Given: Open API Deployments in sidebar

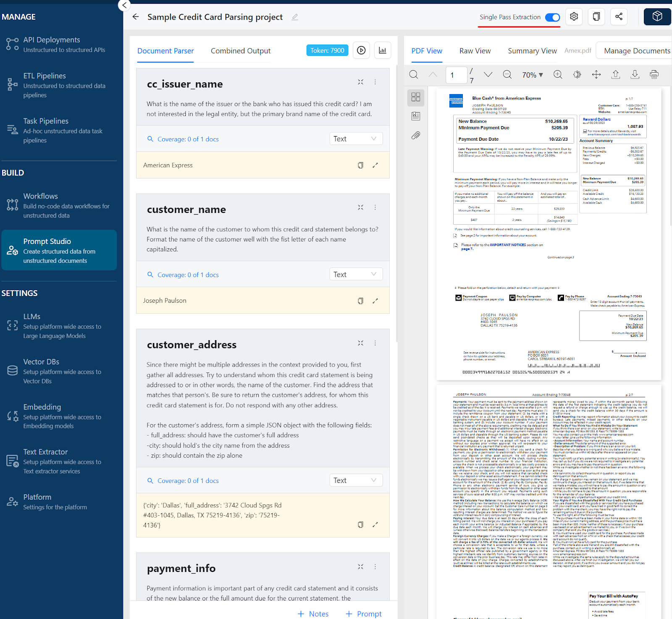Looking at the screenshot, I should (59, 45).
